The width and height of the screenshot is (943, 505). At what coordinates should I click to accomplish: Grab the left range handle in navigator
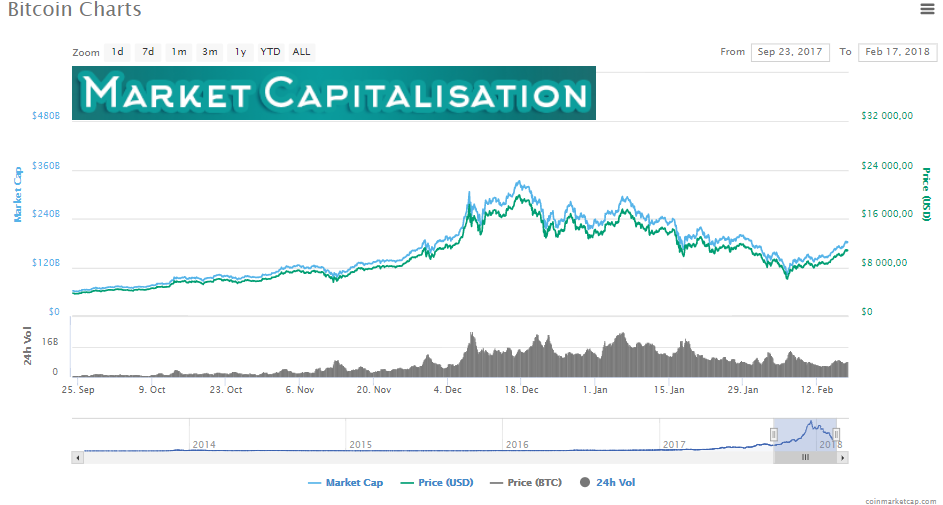[x=773, y=434]
